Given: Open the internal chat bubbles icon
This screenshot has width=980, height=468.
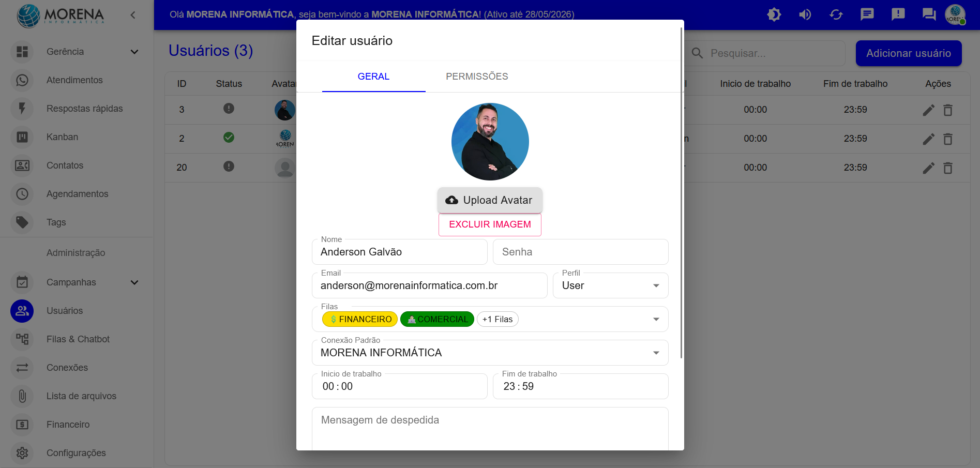Looking at the screenshot, I should click(x=929, y=14).
